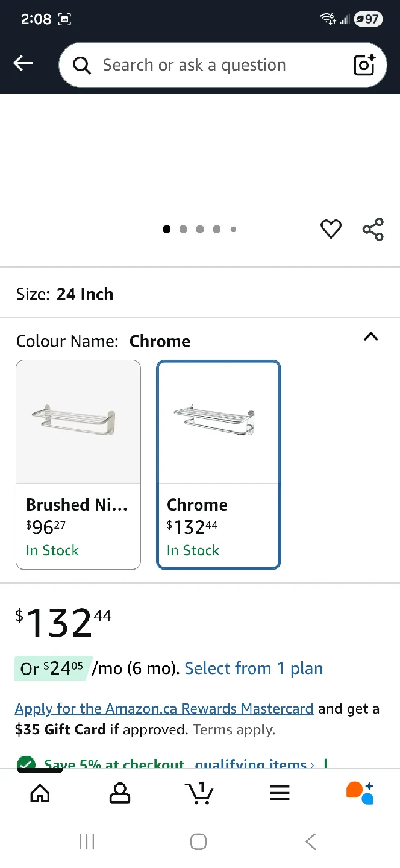This screenshot has height=868, width=400.
Task: Open your account profile icon
Action: pyautogui.click(x=120, y=793)
